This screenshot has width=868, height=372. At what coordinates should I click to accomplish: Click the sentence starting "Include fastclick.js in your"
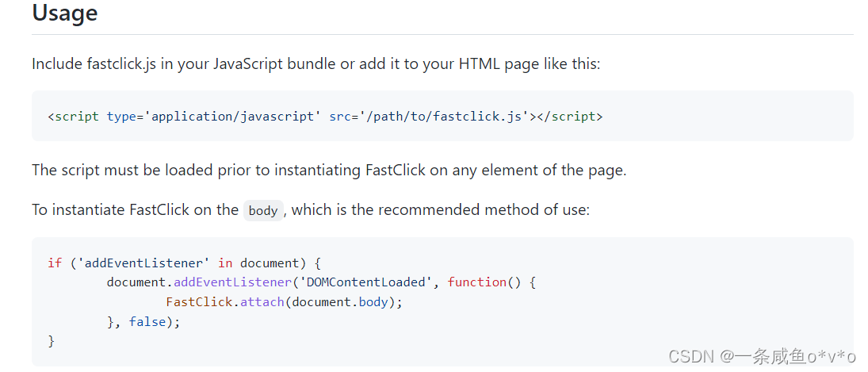(x=315, y=63)
